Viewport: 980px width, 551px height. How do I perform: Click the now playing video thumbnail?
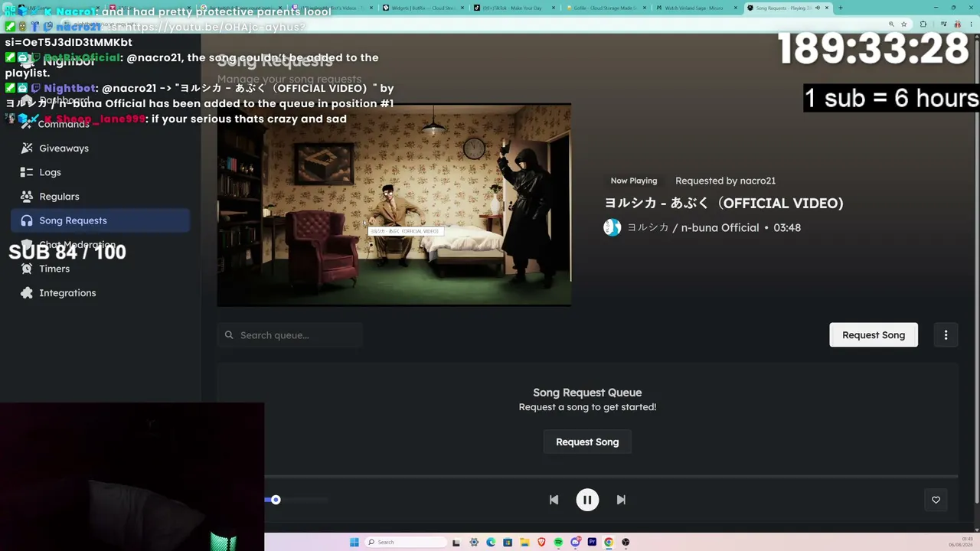tap(394, 205)
